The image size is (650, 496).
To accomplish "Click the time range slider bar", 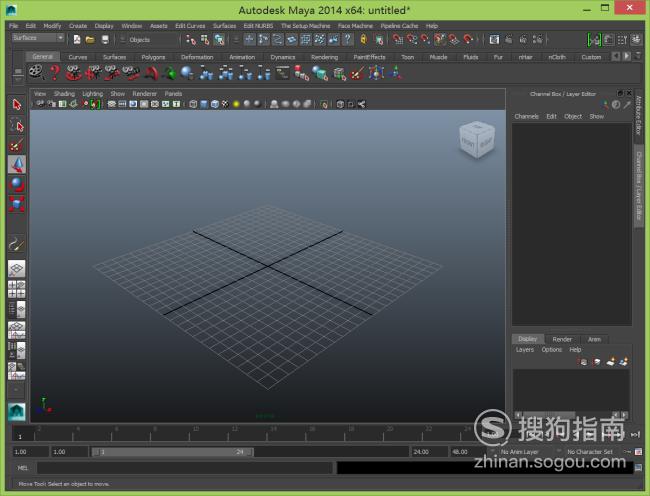I will [x=172, y=452].
